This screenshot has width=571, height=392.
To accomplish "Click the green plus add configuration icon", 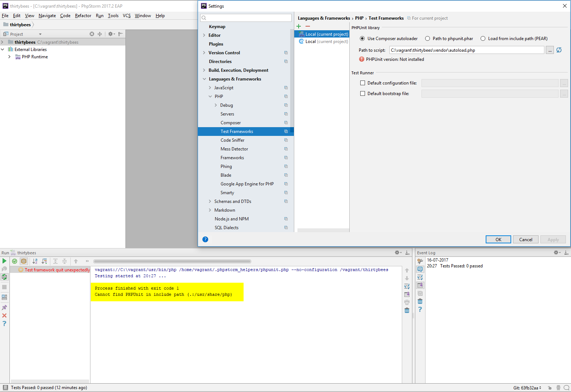I will click(x=299, y=26).
